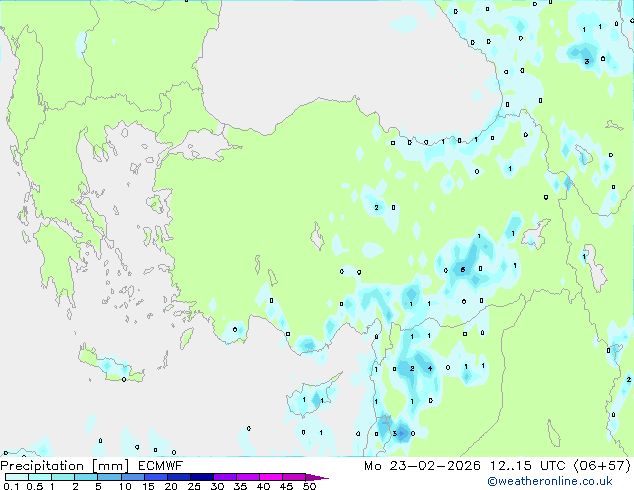Click the "0" value on Crete
634x490 pixels.
click(124, 379)
